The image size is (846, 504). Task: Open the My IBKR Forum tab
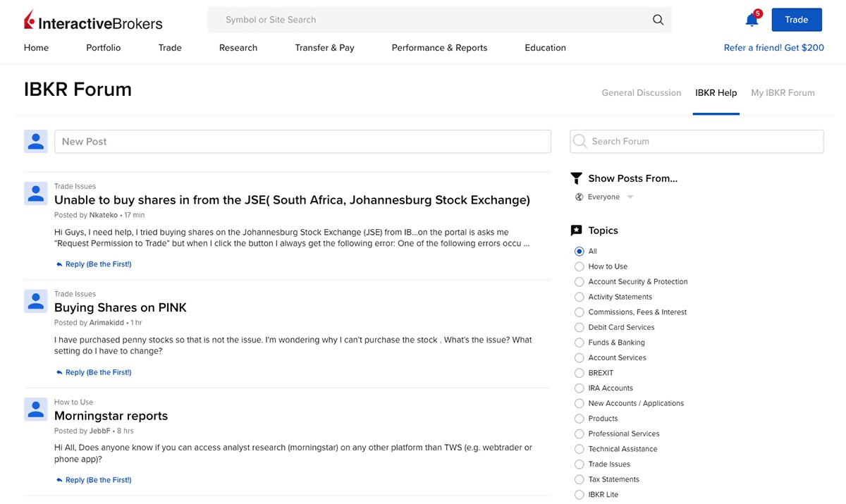tap(783, 92)
